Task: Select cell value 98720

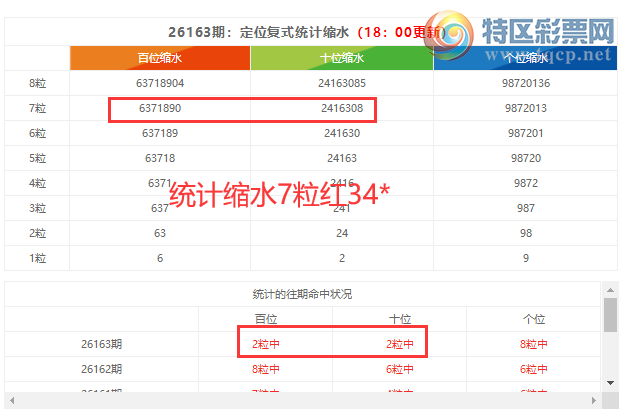Action: [x=526, y=158]
